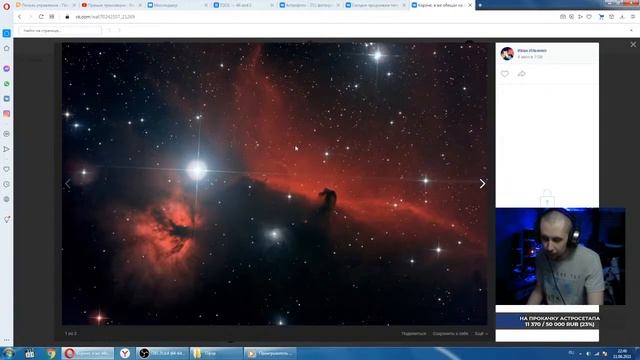
Task: Open the downloads toolbar icon
Action: [622, 17]
